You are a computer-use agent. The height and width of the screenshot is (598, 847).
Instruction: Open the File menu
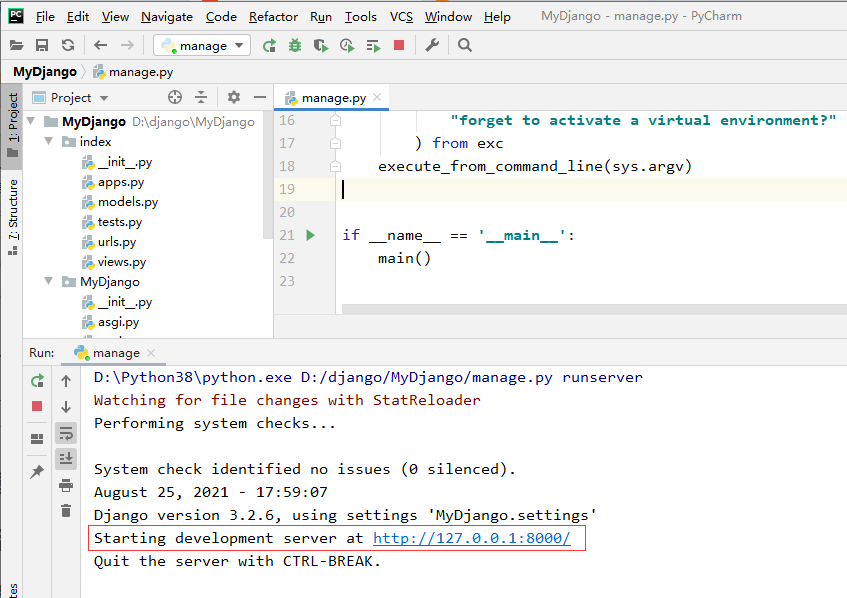(45, 17)
